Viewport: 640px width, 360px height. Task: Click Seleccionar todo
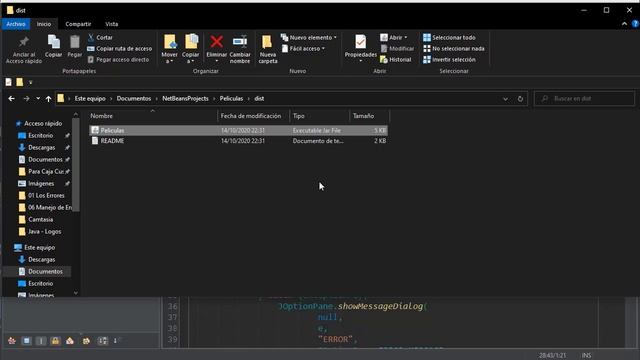[x=449, y=37]
